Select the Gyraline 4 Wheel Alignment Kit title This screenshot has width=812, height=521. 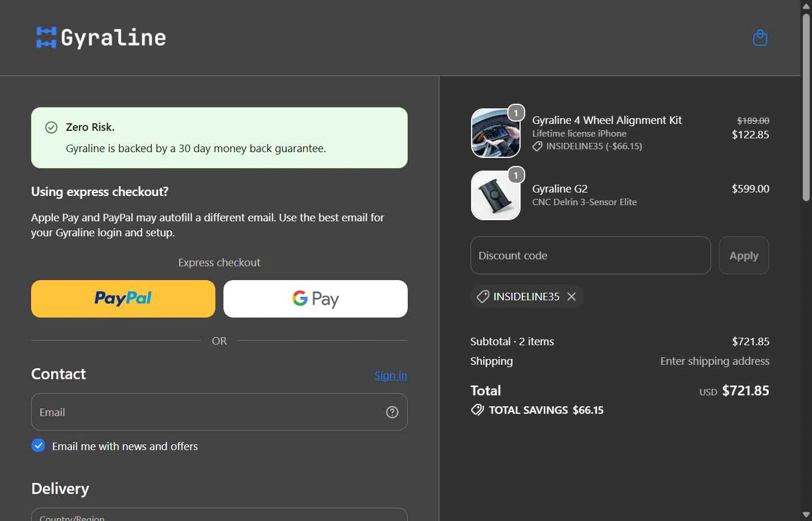(x=607, y=120)
